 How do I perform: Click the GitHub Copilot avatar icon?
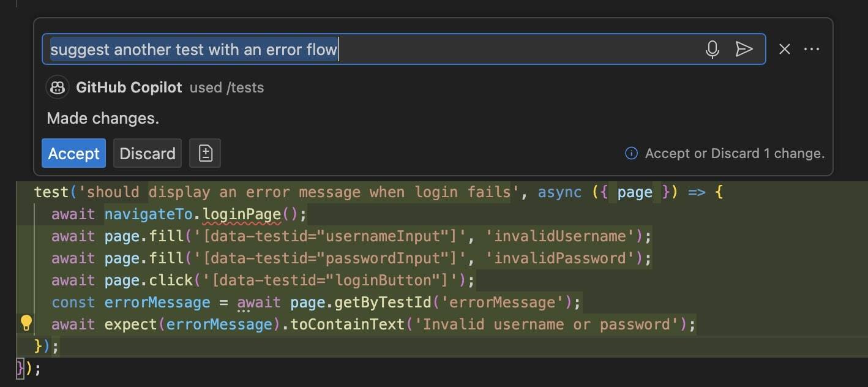57,87
